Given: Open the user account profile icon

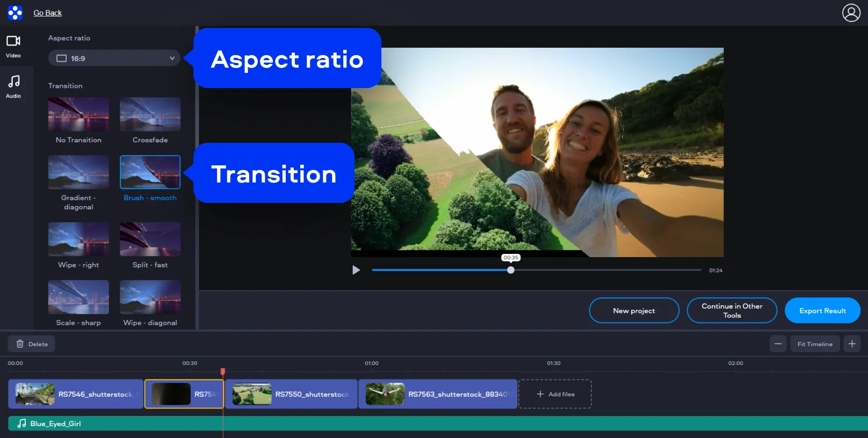Looking at the screenshot, I should (851, 13).
